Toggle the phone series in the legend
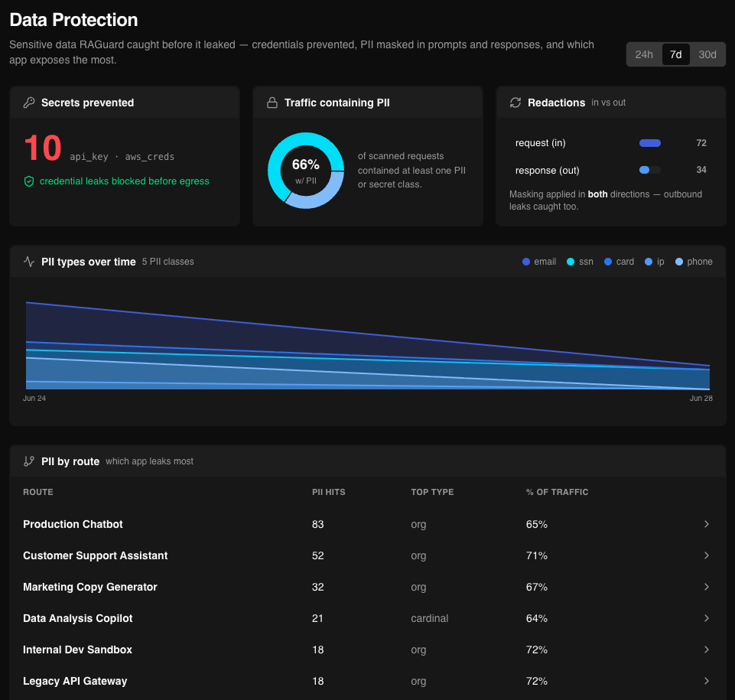This screenshot has width=735, height=700. [x=694, y=262]
